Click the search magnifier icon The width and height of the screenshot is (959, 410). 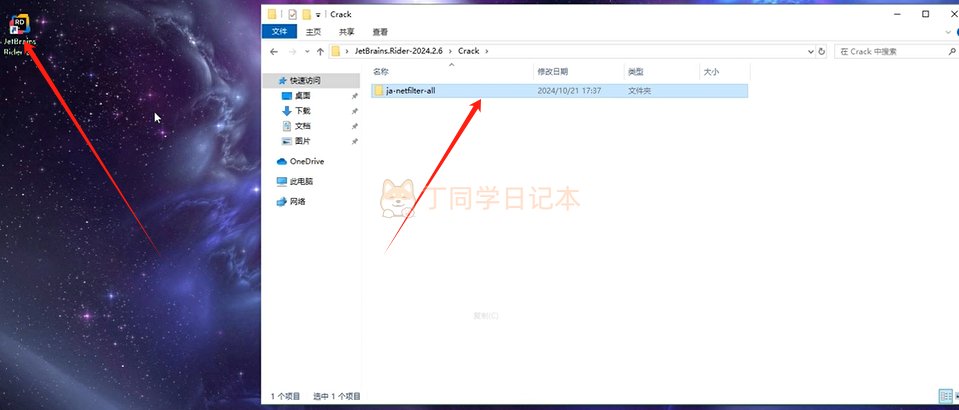coord(953,51)
